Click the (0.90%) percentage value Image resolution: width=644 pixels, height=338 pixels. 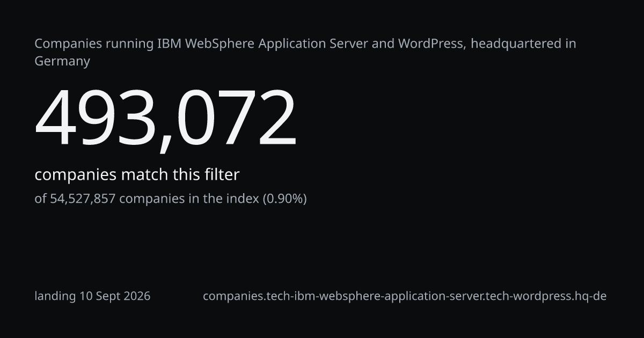click(x=284, y=199)
